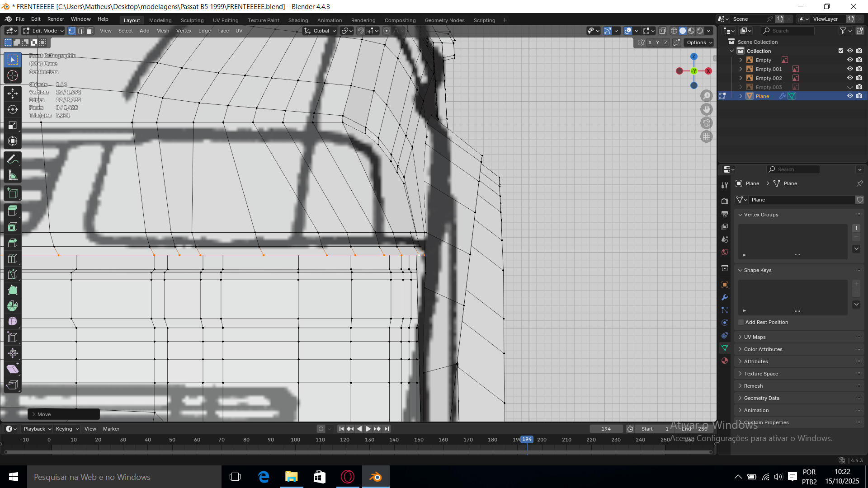The image size is (868, 488).
Task: Open Blender from the Windows taskbar
Action: tap(375, 477)
